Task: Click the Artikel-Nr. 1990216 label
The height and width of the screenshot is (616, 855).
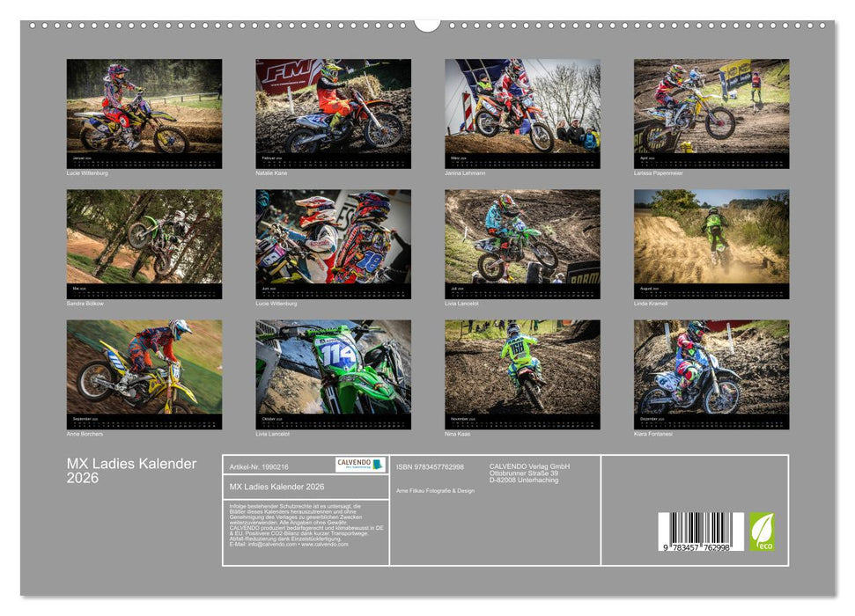Action: click(257, 467)
